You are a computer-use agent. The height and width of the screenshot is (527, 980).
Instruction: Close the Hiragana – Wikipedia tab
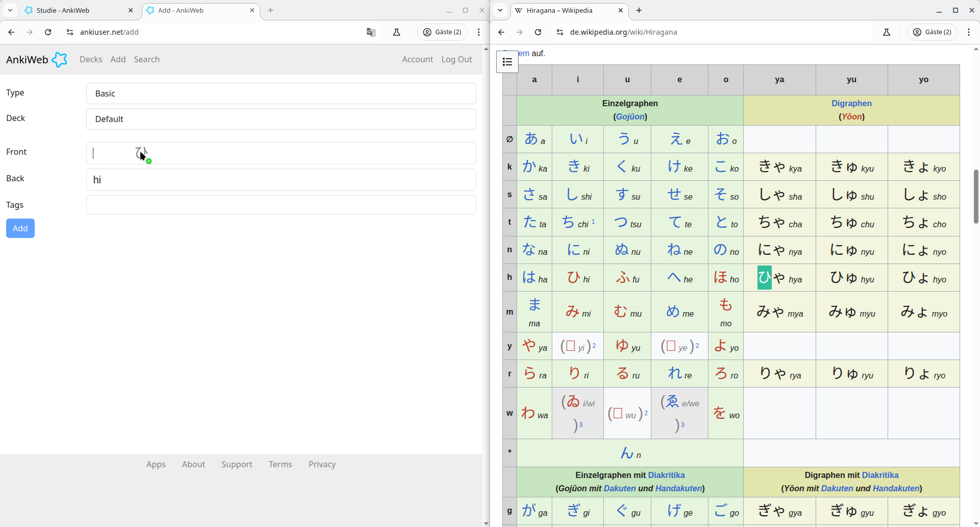coord(621,10)
